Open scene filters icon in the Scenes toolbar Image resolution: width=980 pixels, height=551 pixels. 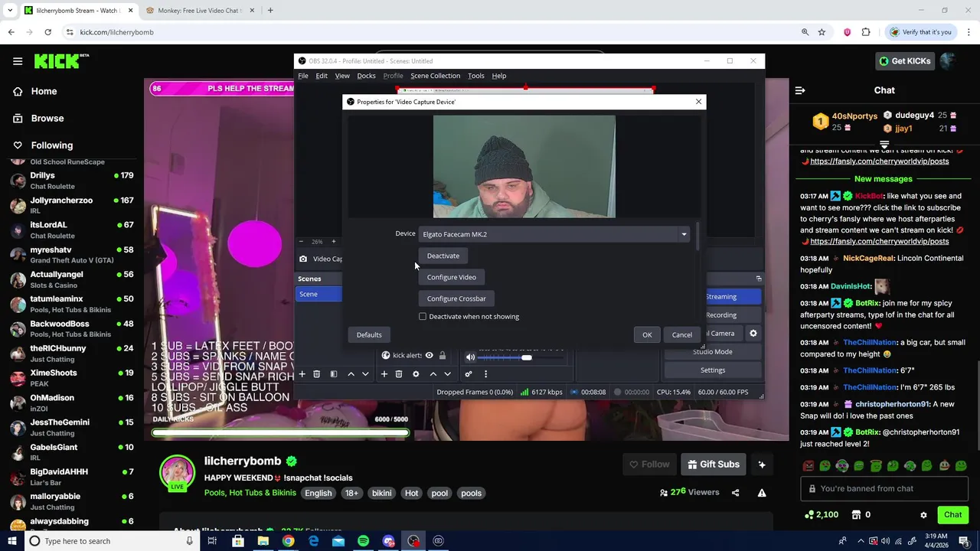333,374
